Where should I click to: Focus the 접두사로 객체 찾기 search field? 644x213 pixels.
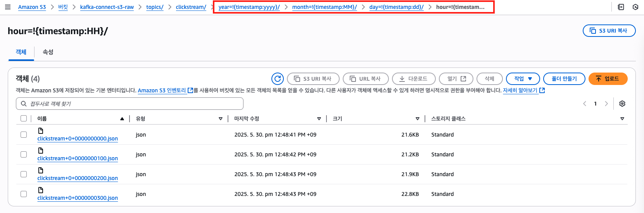tap(129, 104)
